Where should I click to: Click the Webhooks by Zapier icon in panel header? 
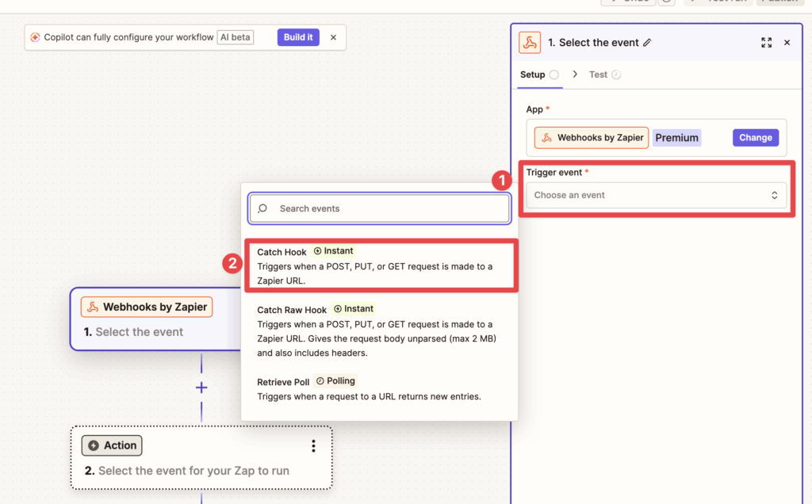click(x=530, y=42)
